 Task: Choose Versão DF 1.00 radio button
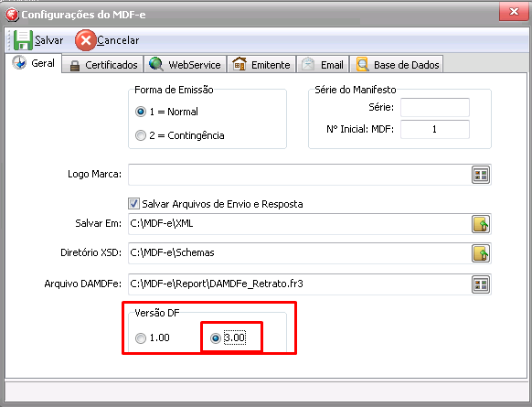(x=141, y=338)
